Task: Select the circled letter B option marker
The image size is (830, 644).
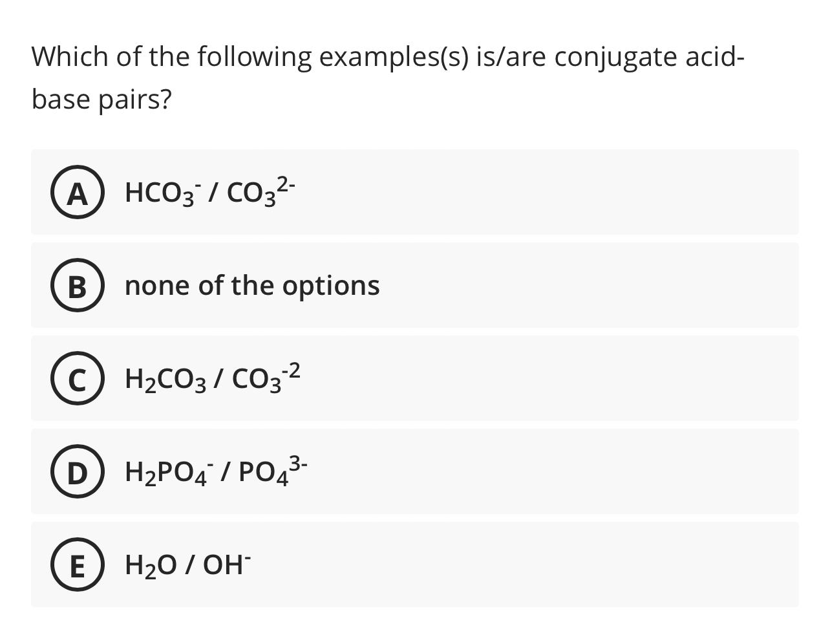Action: [77, 286]
